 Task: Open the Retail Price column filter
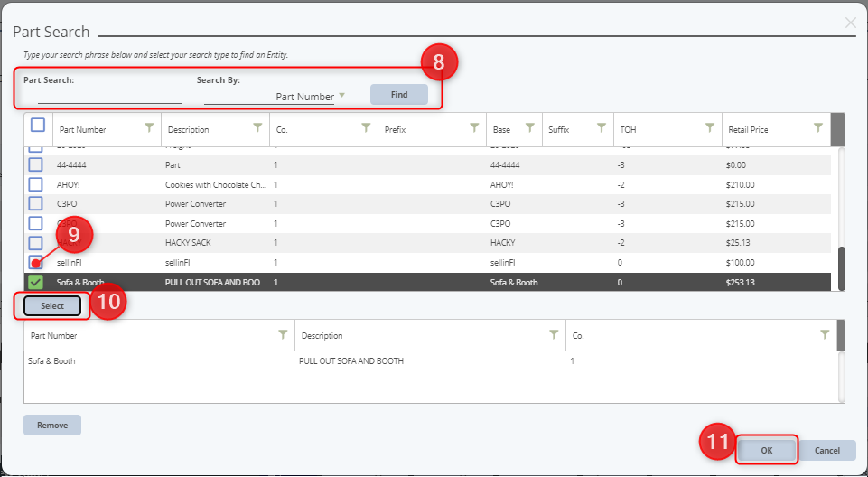[x=818, y=127]
